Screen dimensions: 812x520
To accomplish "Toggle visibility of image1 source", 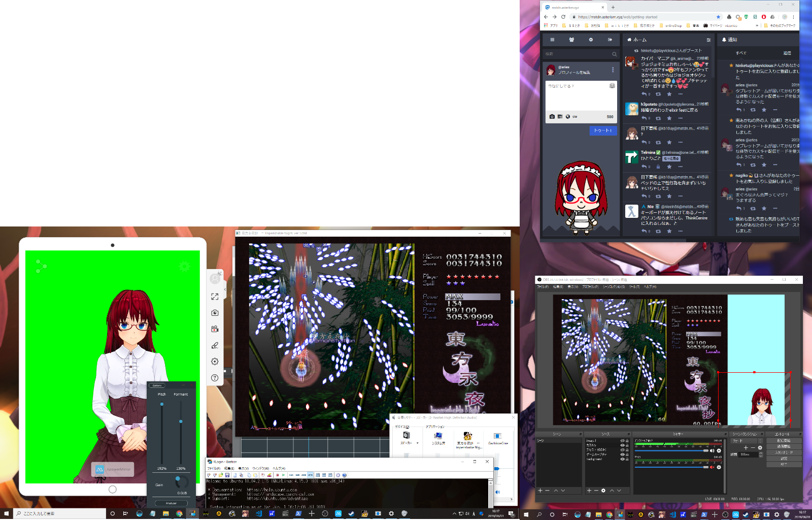I will tap(622, 441).
